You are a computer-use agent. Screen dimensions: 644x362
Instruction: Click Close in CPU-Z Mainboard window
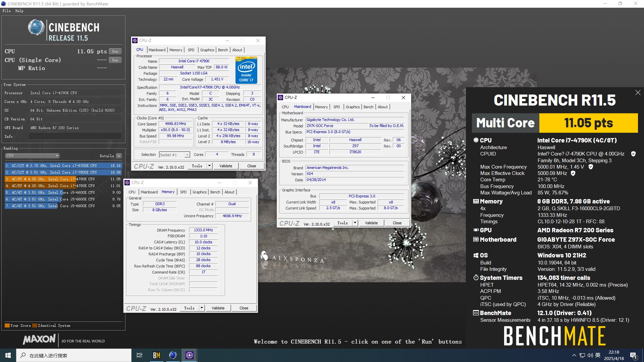coord(397,223)
